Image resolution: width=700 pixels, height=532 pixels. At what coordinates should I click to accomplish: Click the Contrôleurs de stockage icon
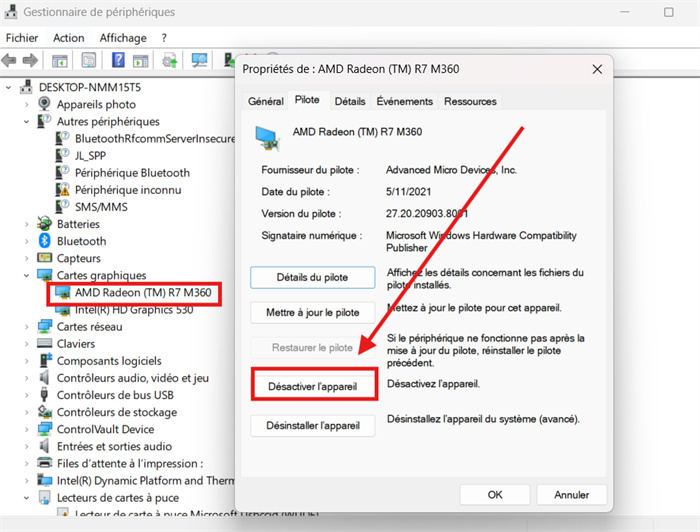coord(44,411)
